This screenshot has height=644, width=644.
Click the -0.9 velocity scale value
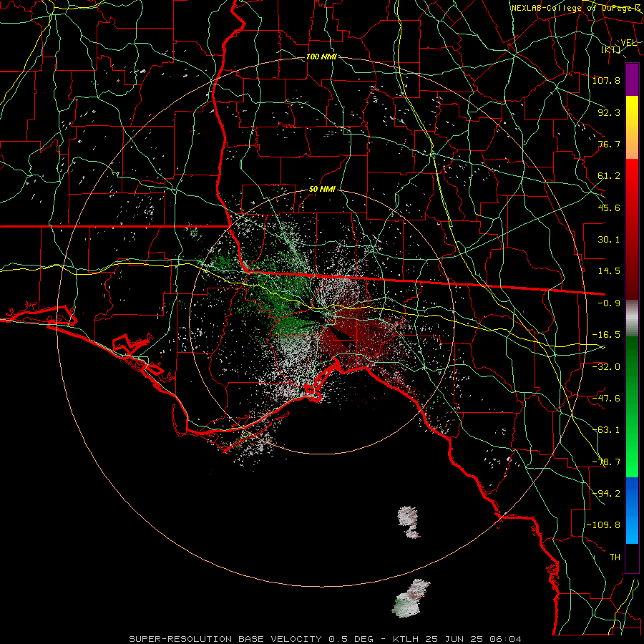[609, 303]
